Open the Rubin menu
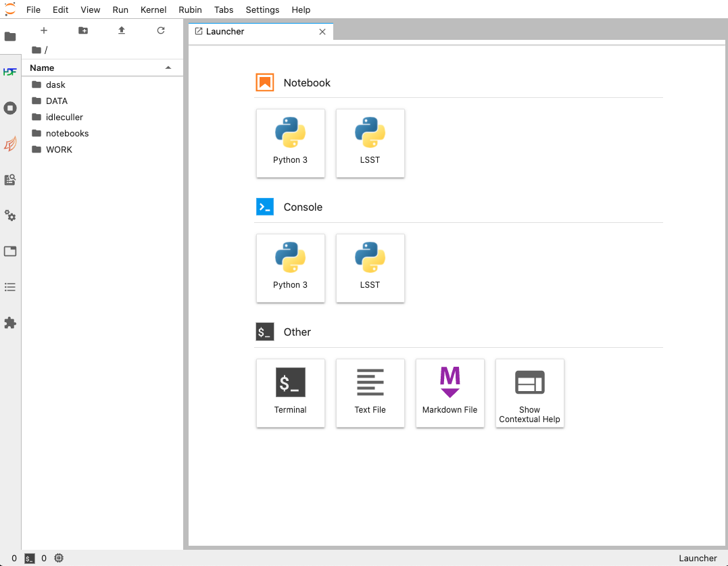The height and width of the screenshot is (566, 728). click(x=191, y=9)
